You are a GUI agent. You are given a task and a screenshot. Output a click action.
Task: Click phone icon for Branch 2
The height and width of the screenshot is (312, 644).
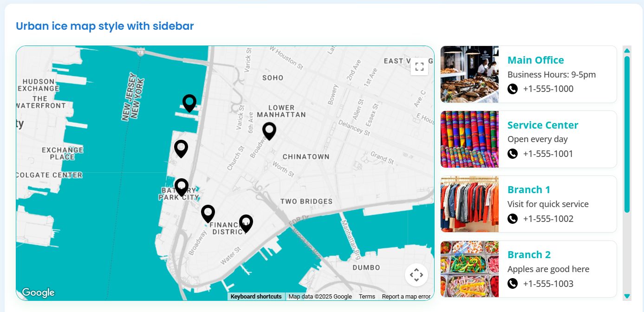(x=513, y=284)
